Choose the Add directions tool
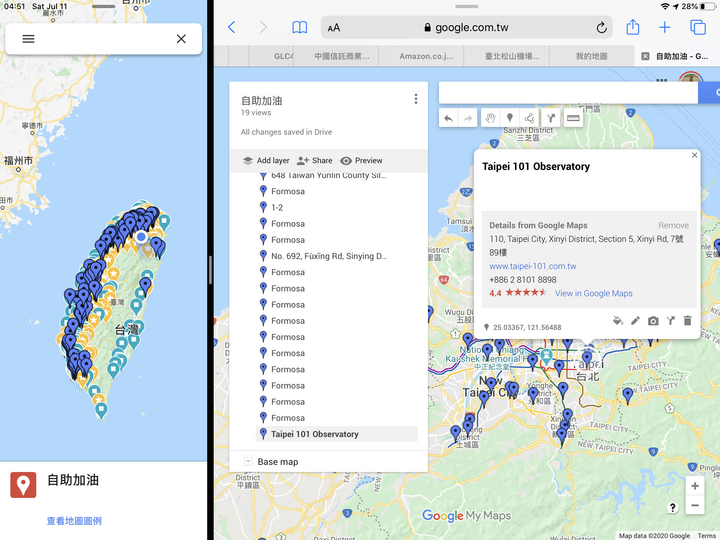This screenshot has width=720, height=540. click(x=551, y=118)
